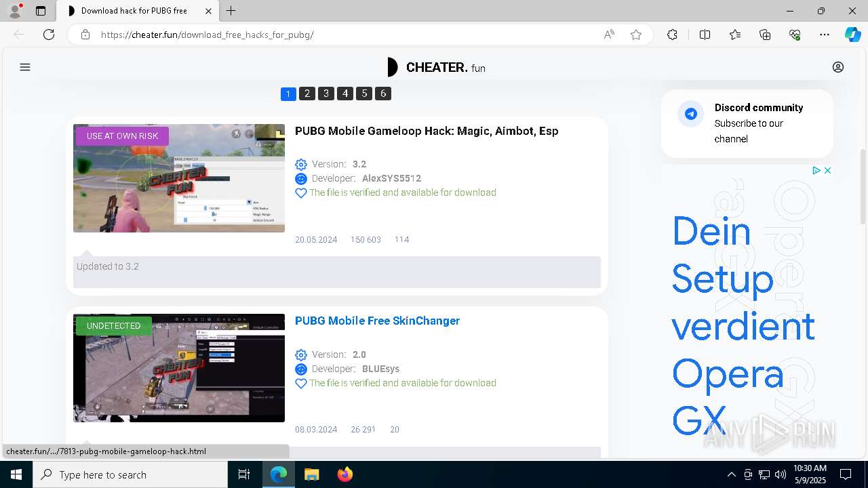This screenshot has width=868, height=488.
Task: Click the taskbar search box
Action: [130, 474]
